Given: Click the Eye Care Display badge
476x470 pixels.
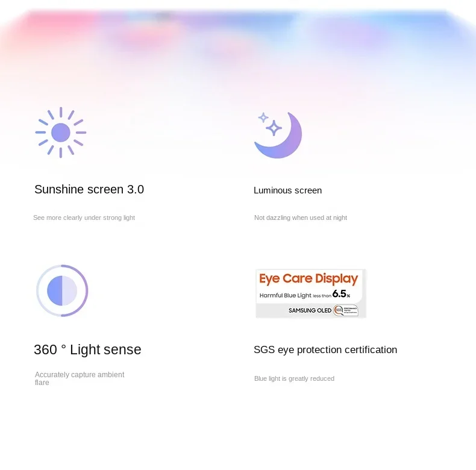Looking at the screenshot, I should coord(310,293).
